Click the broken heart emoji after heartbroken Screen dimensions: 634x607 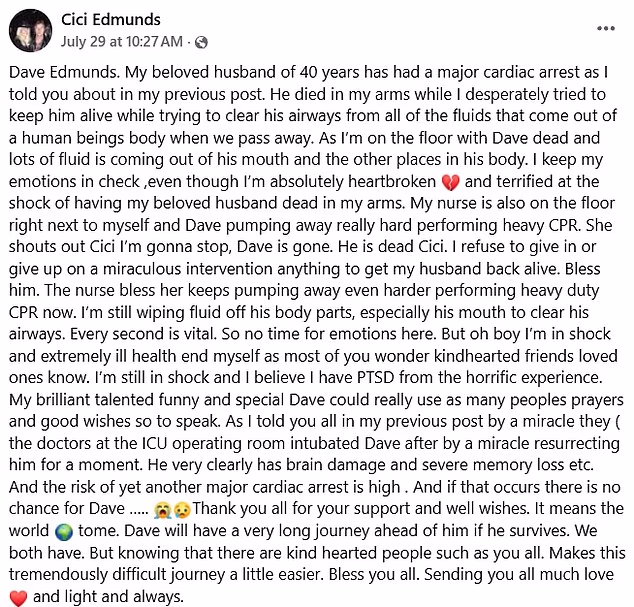(x=451, y=181)
